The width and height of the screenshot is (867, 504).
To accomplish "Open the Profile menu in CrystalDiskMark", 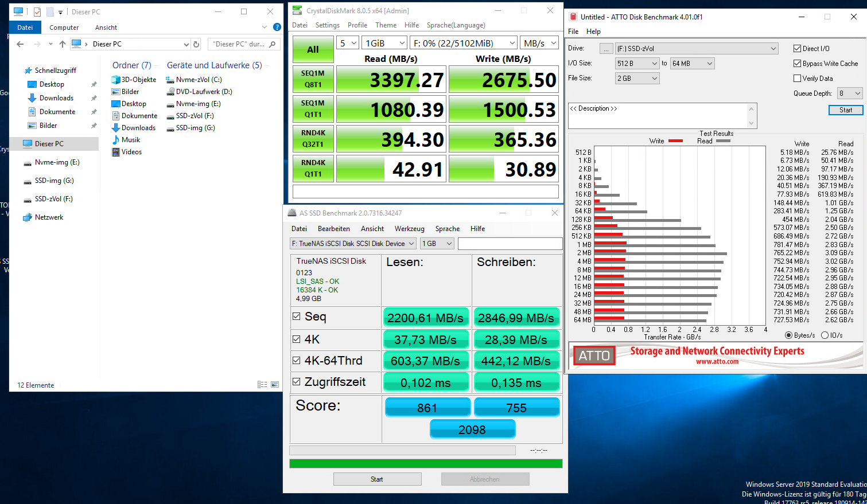I will click(357, 25).
